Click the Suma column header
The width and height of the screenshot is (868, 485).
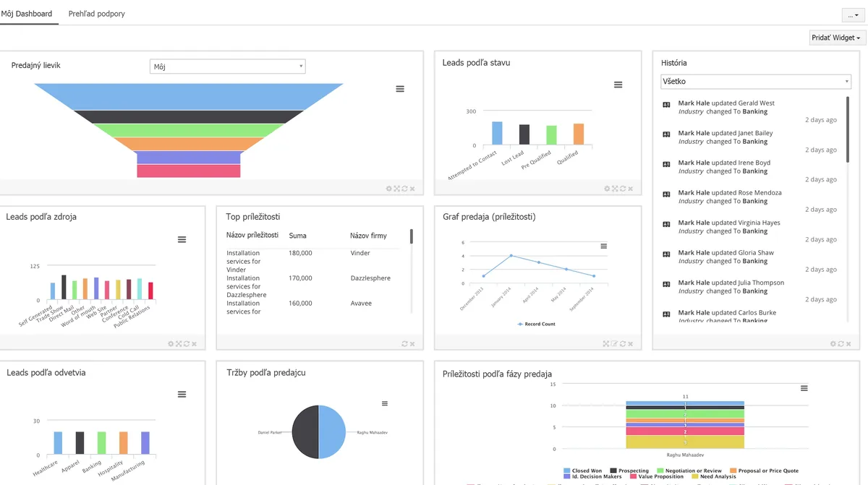[297, 236]
